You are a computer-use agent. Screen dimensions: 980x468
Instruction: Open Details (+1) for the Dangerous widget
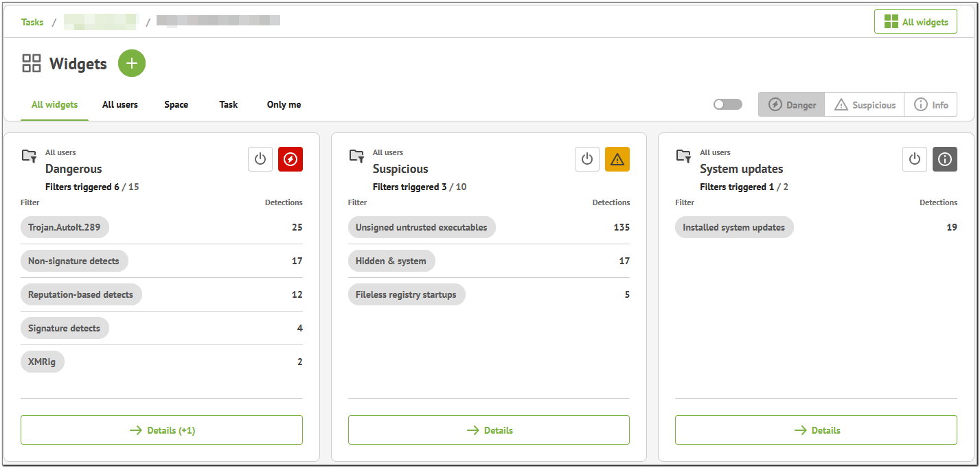pos(161,430)
